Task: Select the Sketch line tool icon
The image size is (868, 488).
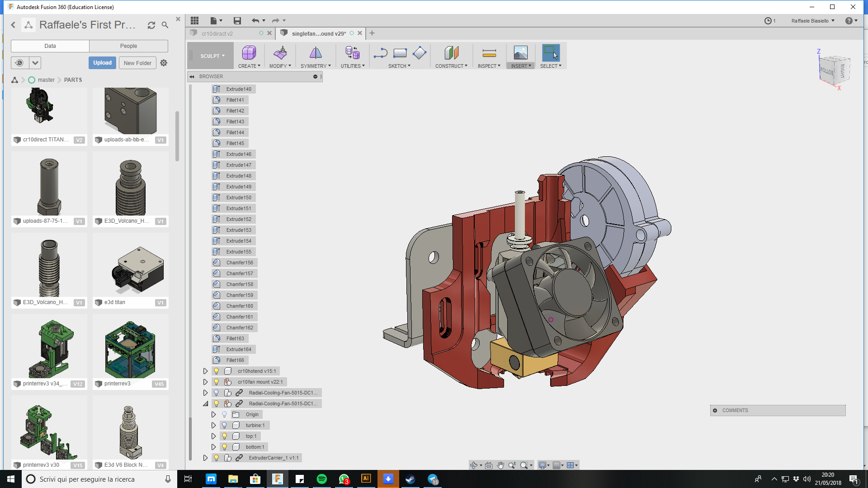Action: pyautogui.click(x=380, y=53)
